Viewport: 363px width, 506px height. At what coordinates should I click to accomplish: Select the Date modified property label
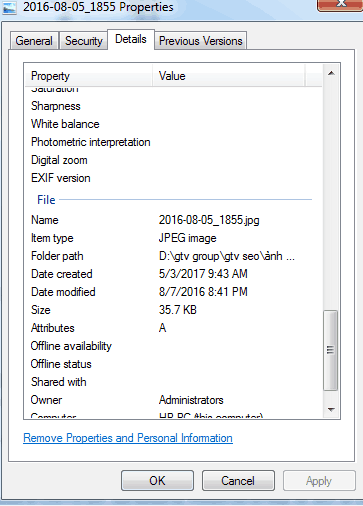click(x=63, y=292)
